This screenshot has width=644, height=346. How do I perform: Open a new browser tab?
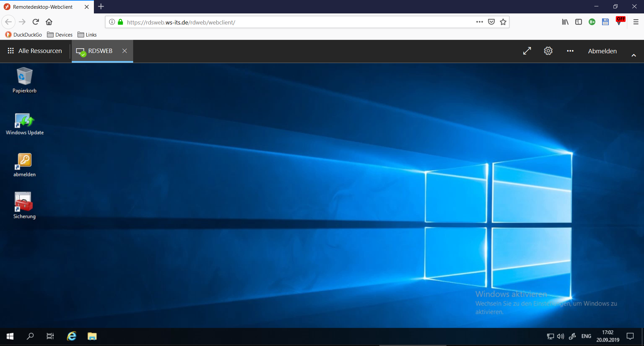pyautogui.click(x=101, y=6)
